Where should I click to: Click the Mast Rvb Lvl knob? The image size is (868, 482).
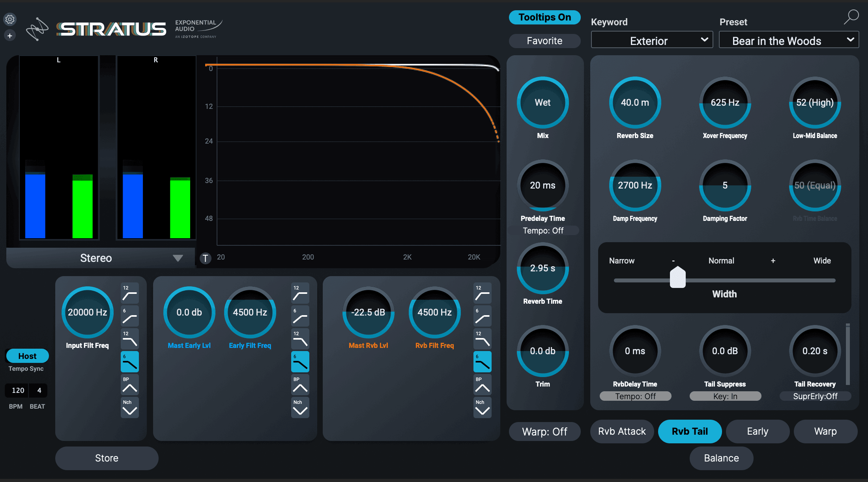click(369, 312)
